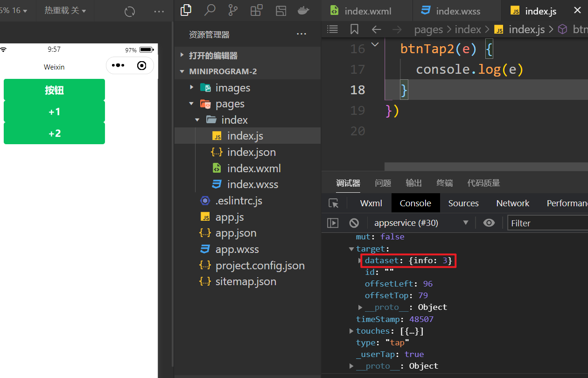Switch to the Wxml devtools tab
This screenshot has height=378, width=588.
371,203
